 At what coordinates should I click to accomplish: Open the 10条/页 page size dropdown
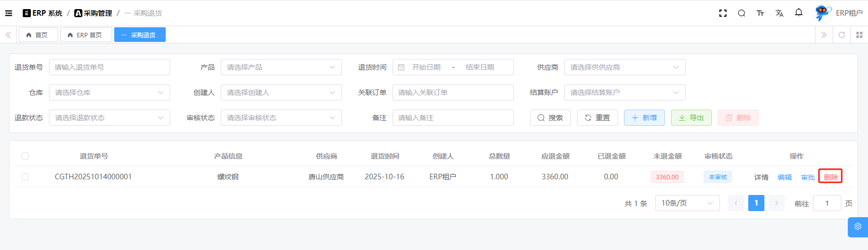687,203
